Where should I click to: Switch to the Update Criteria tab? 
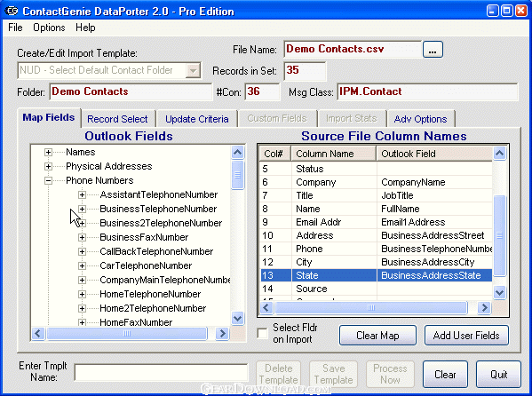point(197,119)
